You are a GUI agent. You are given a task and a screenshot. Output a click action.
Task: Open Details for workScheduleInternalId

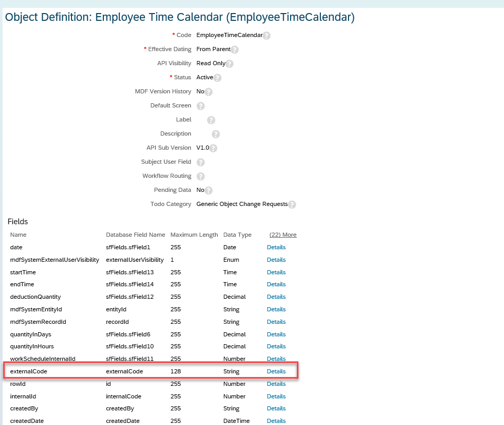tap(276, 359)
